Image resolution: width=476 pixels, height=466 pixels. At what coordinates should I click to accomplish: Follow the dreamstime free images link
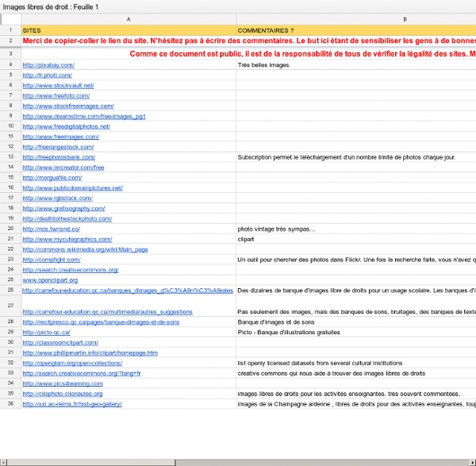point(84,117)
